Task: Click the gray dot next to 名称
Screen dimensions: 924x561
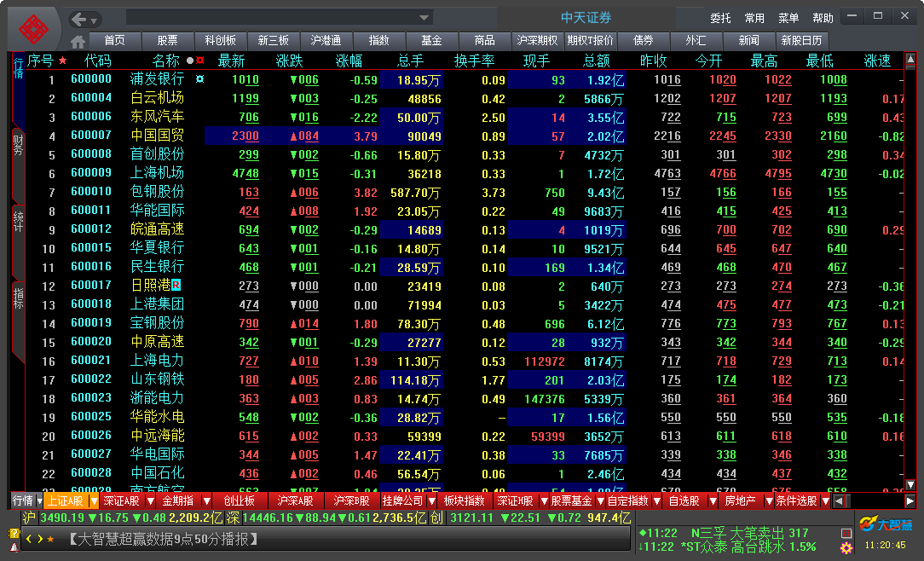Action: pyautogui.click(x=190, y=61)
